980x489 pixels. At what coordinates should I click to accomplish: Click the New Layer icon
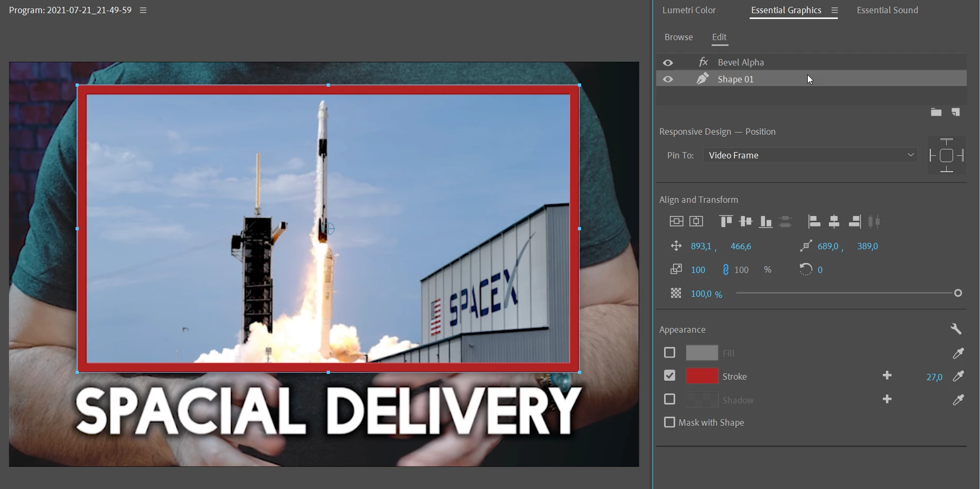pyautogui.click(x=956, y=112)
